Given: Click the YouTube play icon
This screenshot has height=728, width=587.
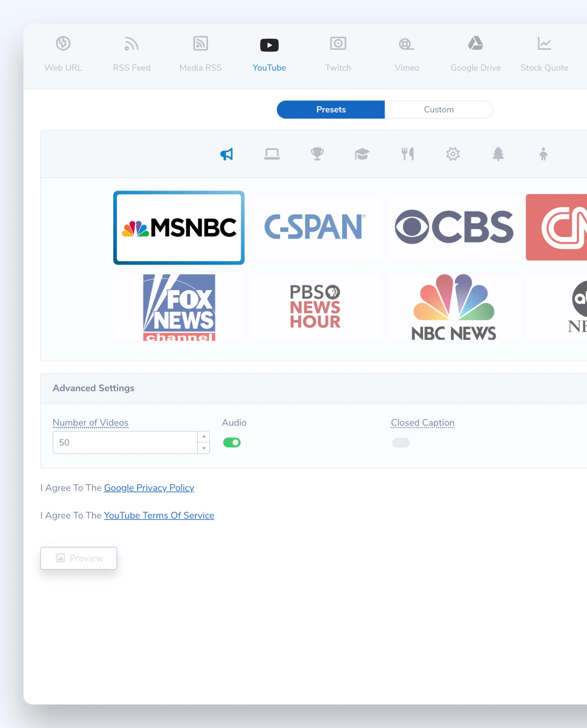Looking at the screenshot, I should (269, 45).
